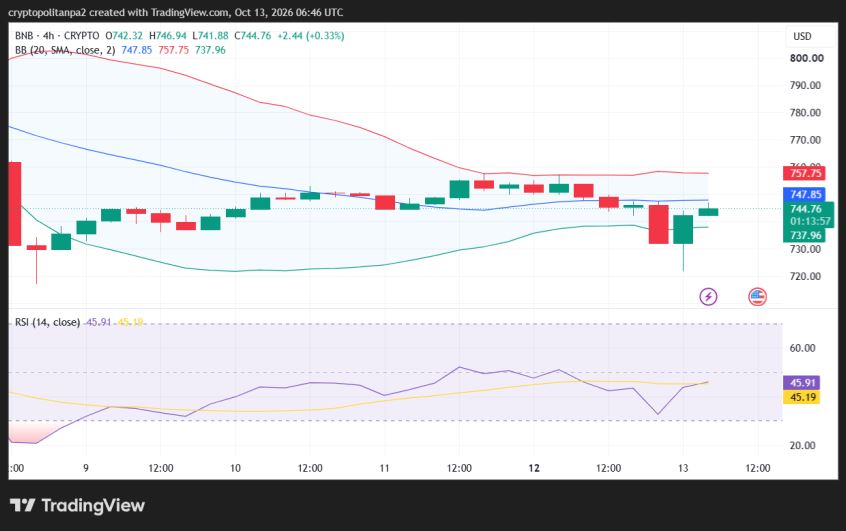846x531 pixels.
Task: Click date label 13 on time axis
Action: pos(683,468)
